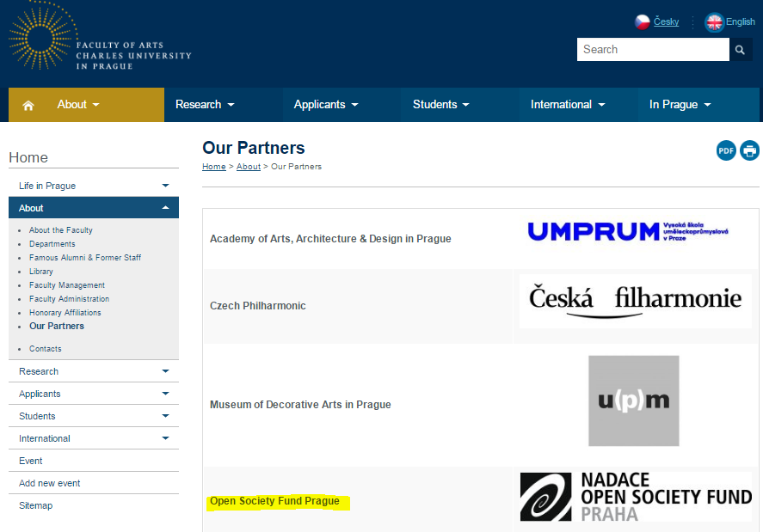This screenshot has width=763, height=532.
Task: Open the Nadace Open Society Fund Praha logo
Action: [x=636, y=497]
